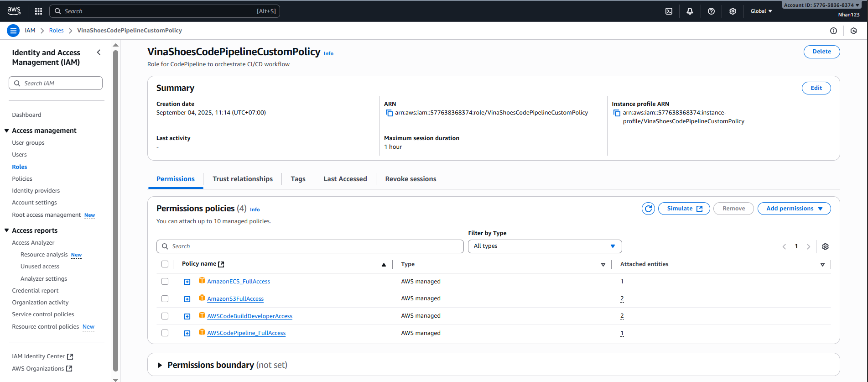Click the Delete role button
Screen dimensions: 868x382
pos(821,52)
